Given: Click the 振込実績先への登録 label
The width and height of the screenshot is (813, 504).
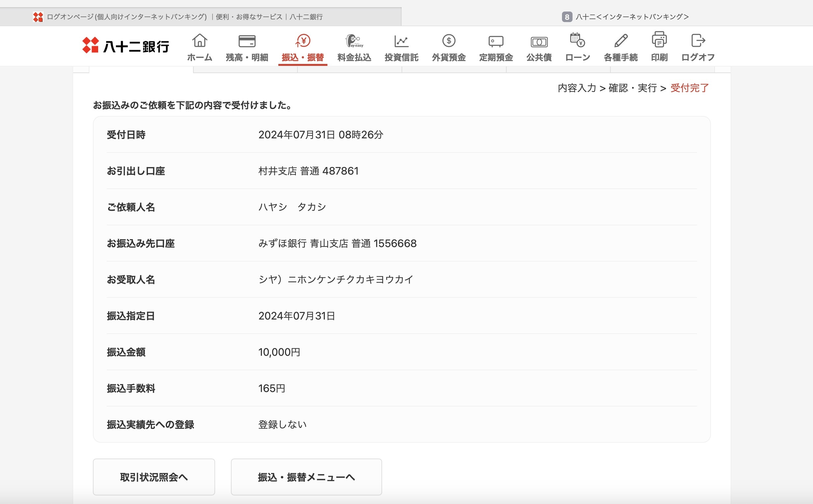Looking at the screenshot, I should point(150,424).
